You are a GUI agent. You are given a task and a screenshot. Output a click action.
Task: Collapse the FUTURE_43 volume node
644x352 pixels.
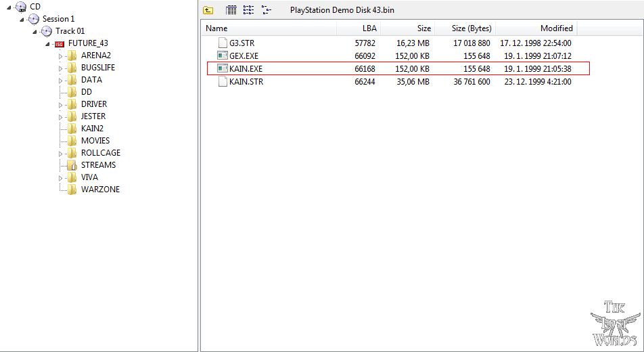click(47, 44)
